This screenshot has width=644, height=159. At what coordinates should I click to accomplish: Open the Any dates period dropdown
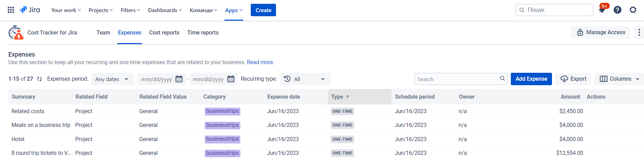point(112,79)
